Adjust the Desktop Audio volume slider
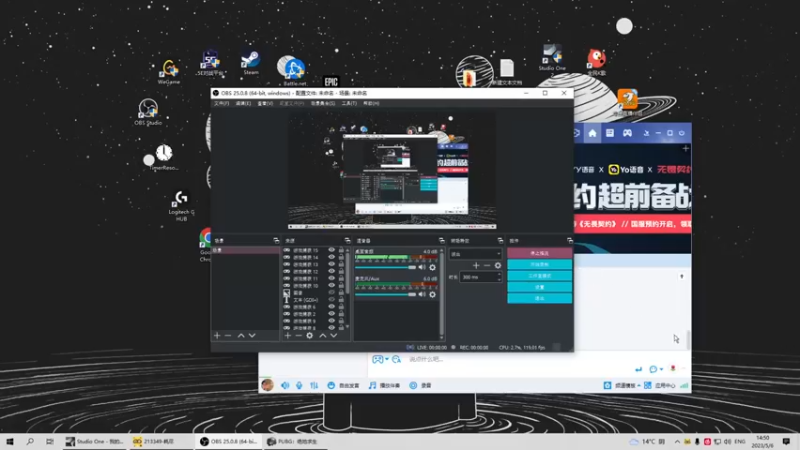 pos(386,267)
